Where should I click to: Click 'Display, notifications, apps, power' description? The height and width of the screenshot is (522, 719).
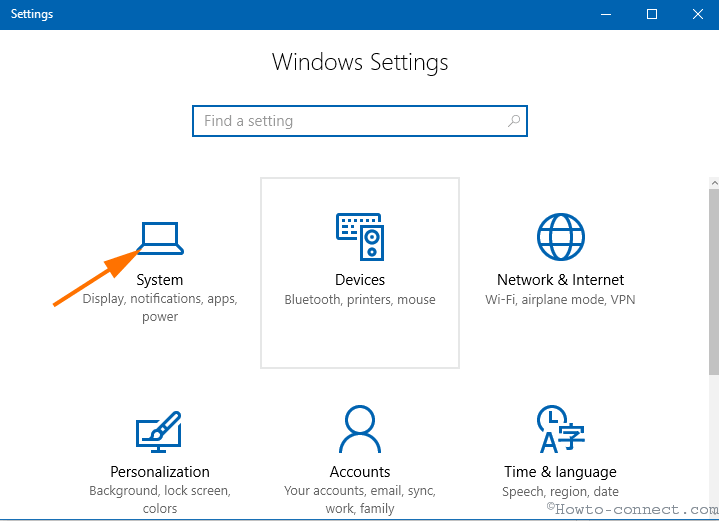pos(160,308)
